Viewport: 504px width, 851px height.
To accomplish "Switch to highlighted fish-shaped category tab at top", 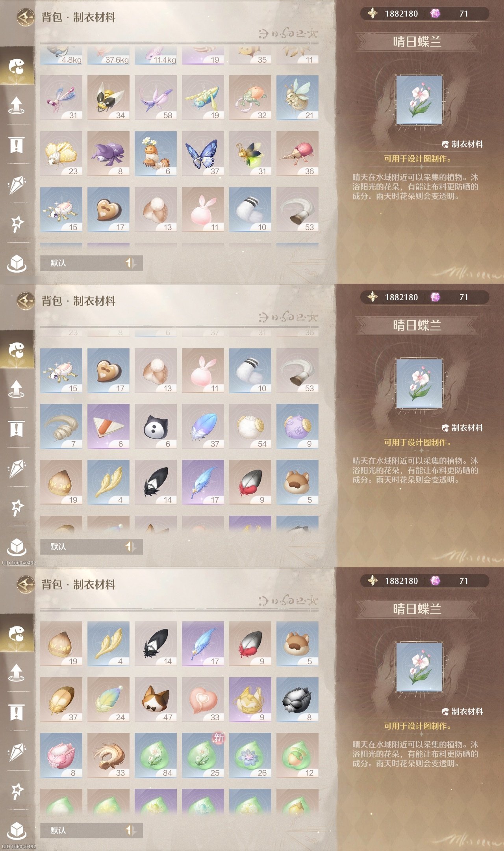I will tap(17, 66).
